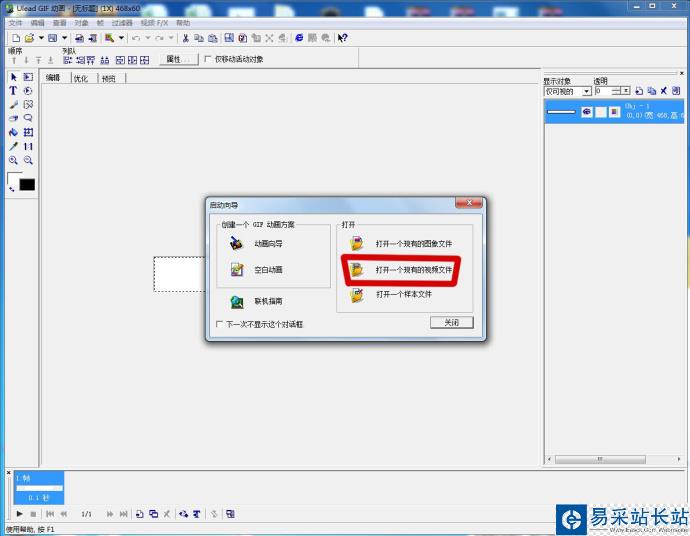
Task: Click the Play animation button
Action: pos(19,514)
